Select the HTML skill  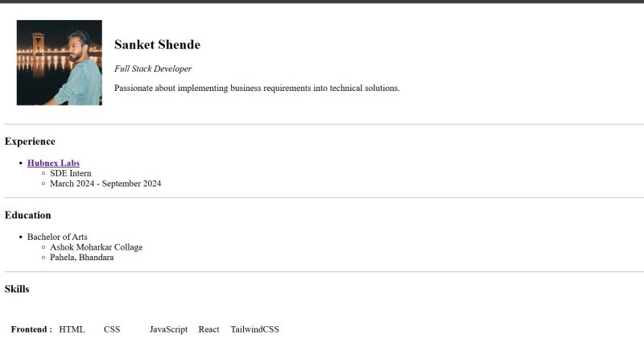(72, 329)
